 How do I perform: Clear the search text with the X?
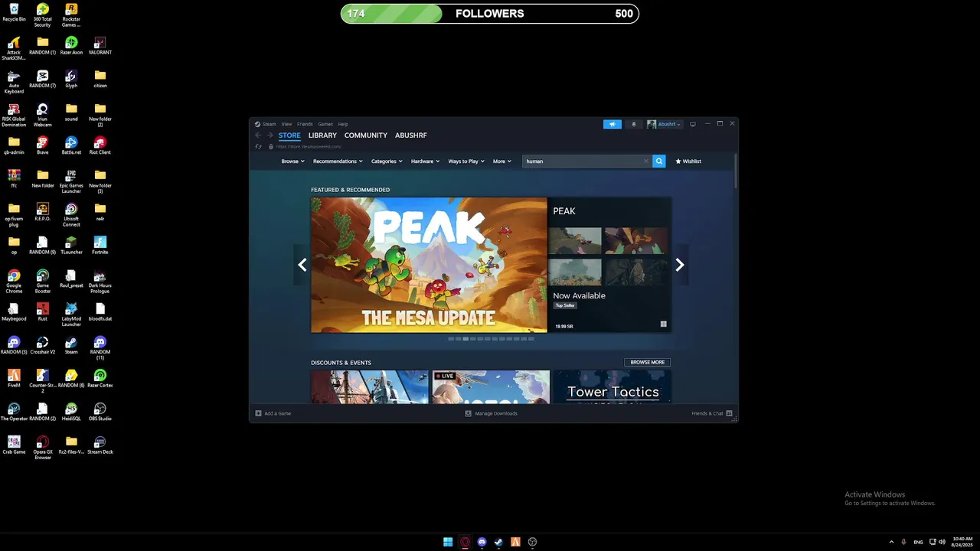point(645,161)
